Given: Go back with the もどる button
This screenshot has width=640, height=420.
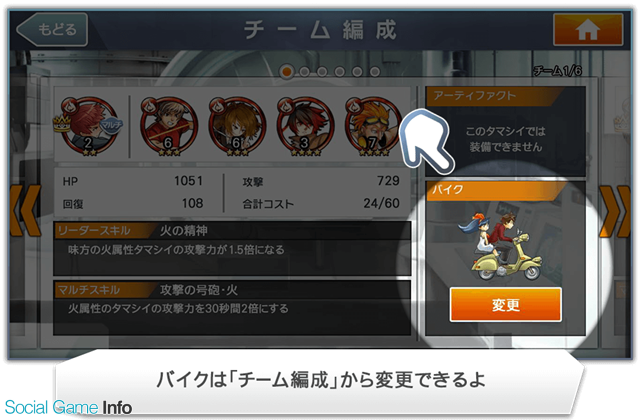Looking at the screenshot, I should (x=52, y=29).
